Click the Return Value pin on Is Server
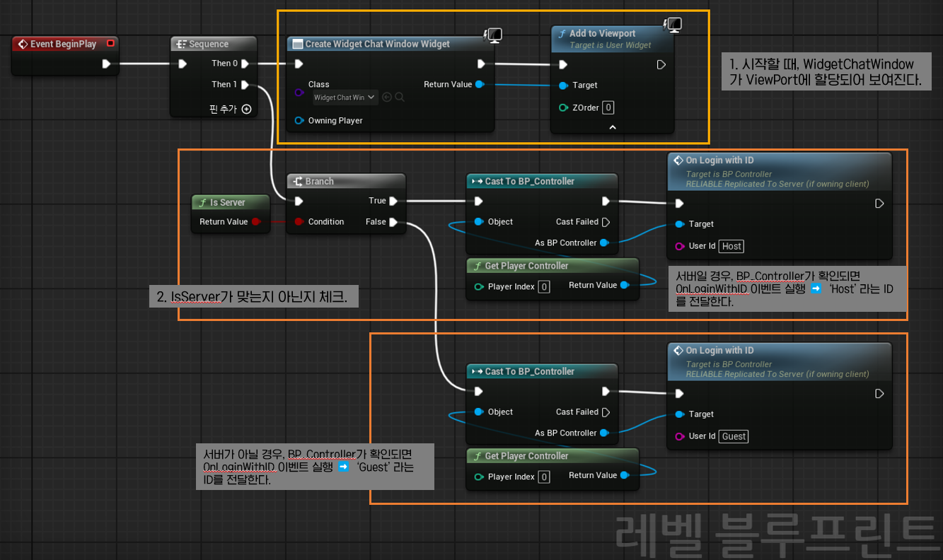The width and height of the screenshot is (943, 560). [256, 221]
